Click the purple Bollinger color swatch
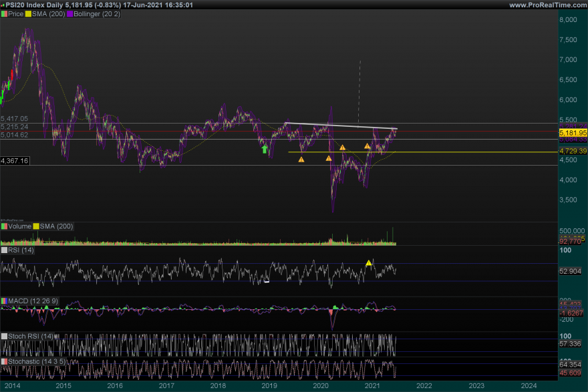Viewport: 588px width, 392px height. point(71,14)
